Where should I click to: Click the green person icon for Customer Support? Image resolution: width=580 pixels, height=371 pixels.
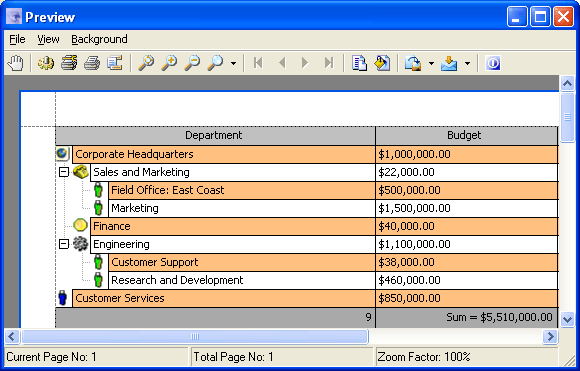tap(98, 262)
